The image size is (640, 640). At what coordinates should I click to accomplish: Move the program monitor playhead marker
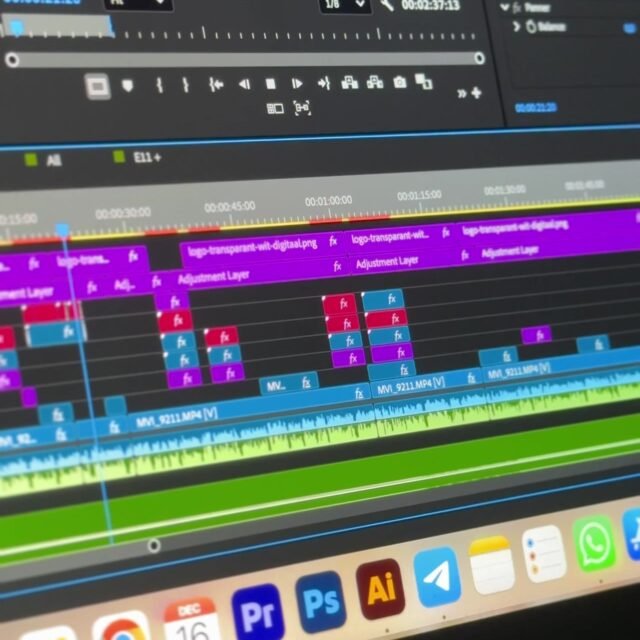(x=16, y=28)
